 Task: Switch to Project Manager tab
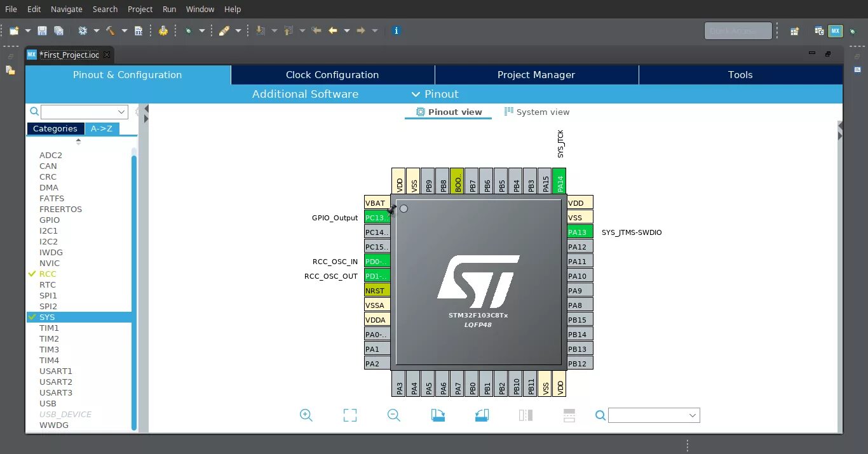536,75
